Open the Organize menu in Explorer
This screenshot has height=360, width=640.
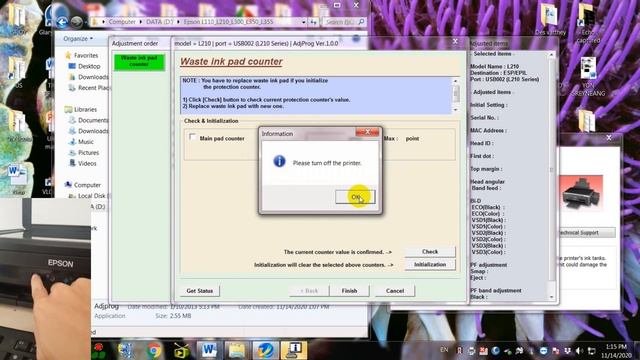coord(78,39)
